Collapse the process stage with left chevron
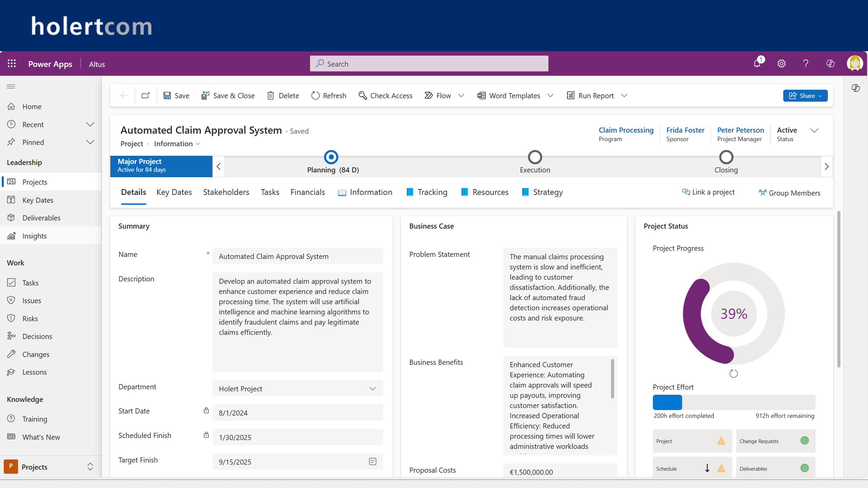 (x=219, y=167)
